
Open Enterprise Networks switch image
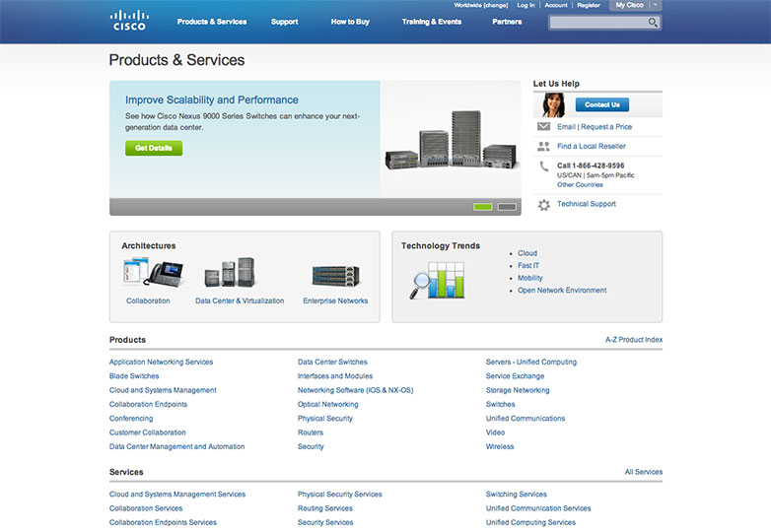336,276
